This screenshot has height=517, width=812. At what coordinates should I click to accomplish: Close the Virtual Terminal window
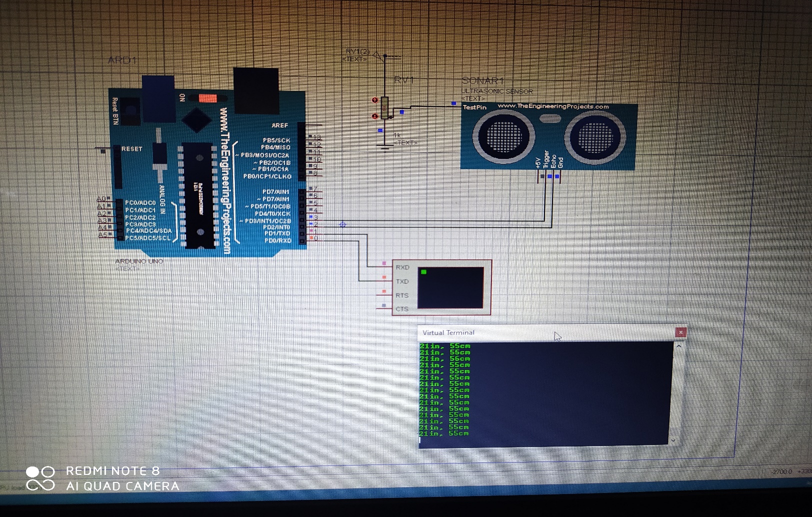[680, 332]
